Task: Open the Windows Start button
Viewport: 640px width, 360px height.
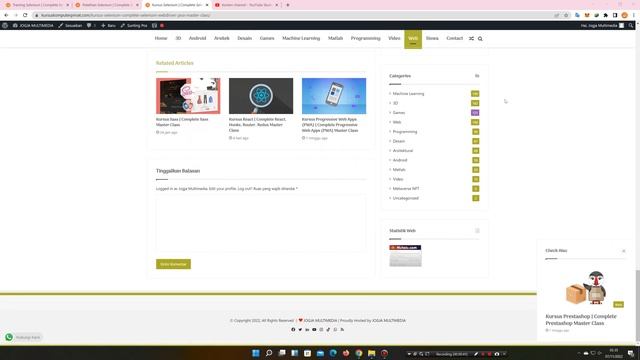Action: (x=256, y=353)
